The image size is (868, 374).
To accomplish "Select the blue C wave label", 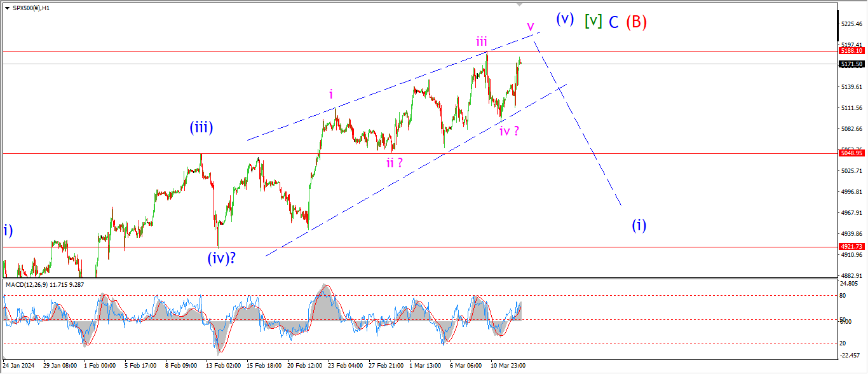I will (613, 22).
